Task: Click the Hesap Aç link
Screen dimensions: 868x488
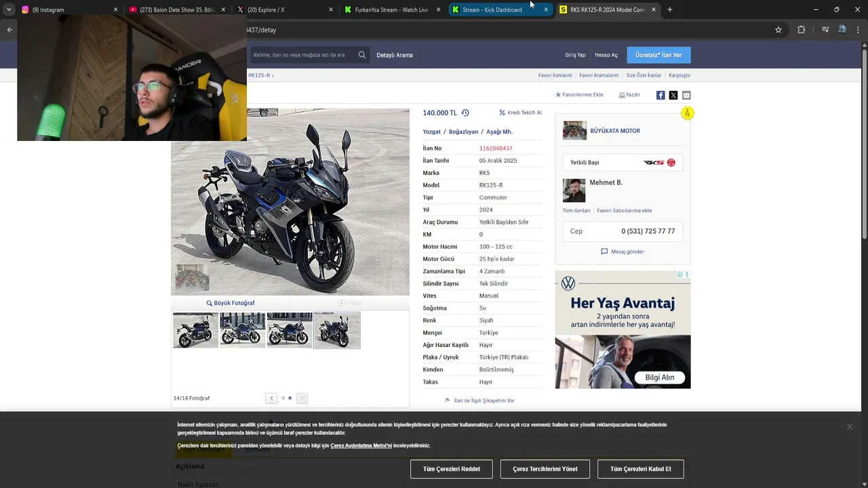Action: [x=606, y=55]
